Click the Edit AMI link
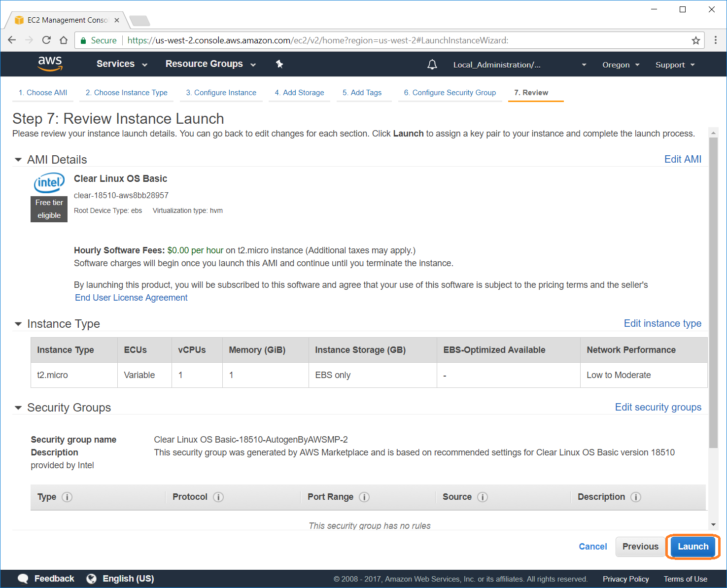This screenshot has width=727, height=588. (x=683, y=159)
